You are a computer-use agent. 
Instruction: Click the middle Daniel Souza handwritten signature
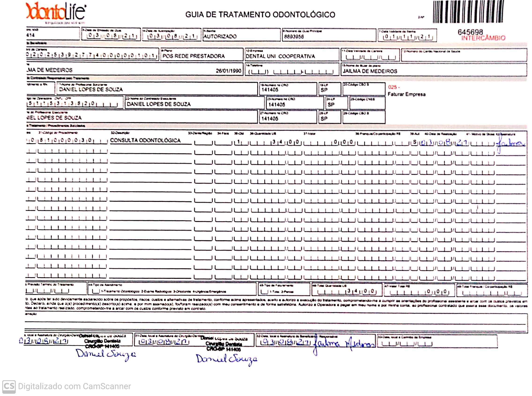coord(226,359)
